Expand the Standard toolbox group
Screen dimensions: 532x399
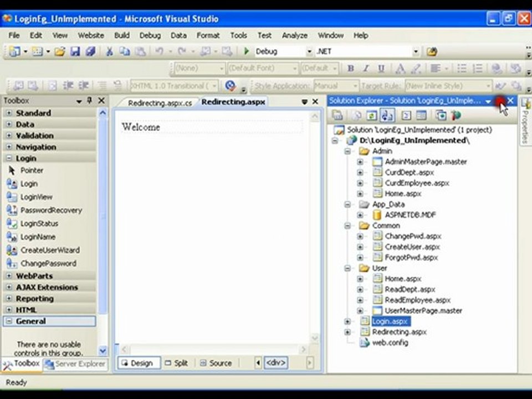click(x=9, y=113)
